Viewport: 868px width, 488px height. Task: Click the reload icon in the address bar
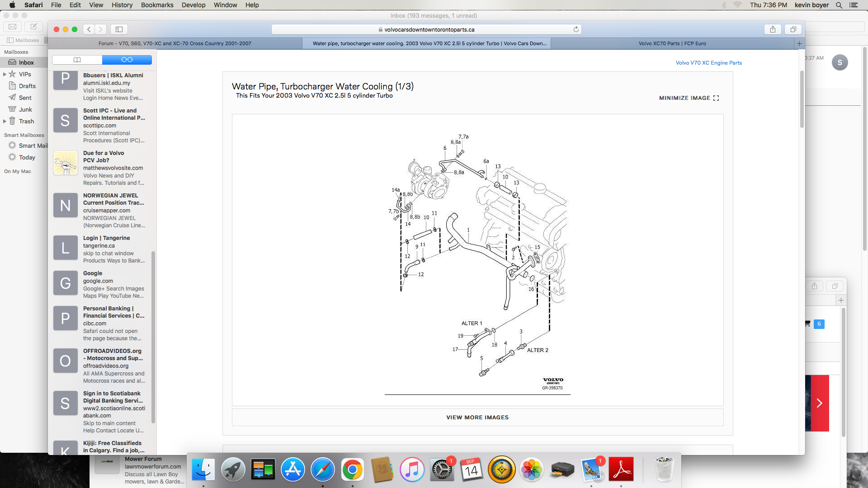[576, 29]
